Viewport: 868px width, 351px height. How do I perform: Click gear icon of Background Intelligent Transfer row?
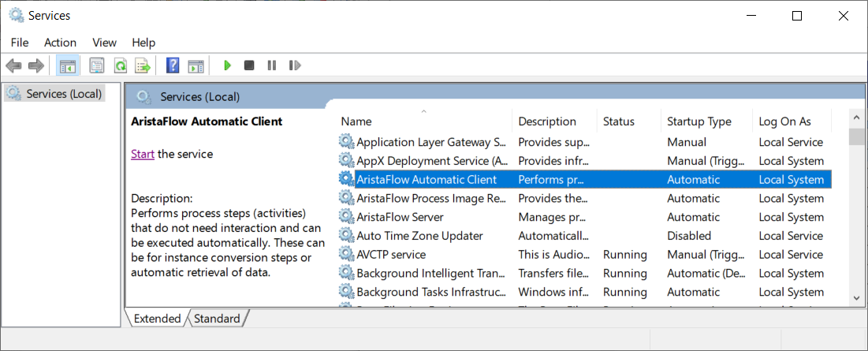coord(347,274)
